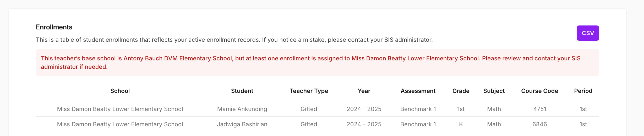Click the Period column header

tap(583, 91)
